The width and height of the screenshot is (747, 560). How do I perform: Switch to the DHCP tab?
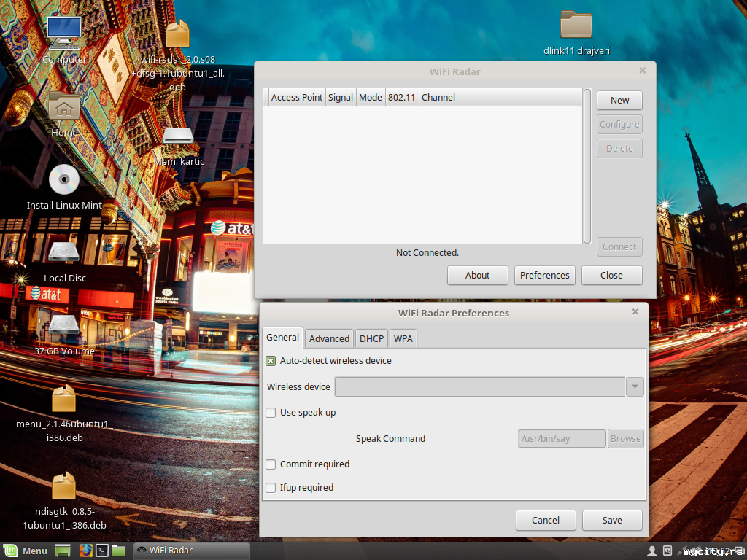tap(371, 338)
